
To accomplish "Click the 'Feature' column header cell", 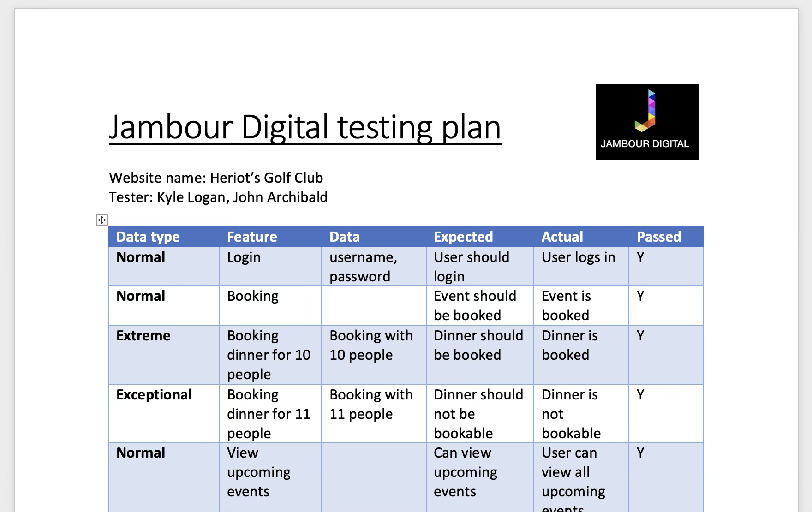I will [x=252, y=237].
